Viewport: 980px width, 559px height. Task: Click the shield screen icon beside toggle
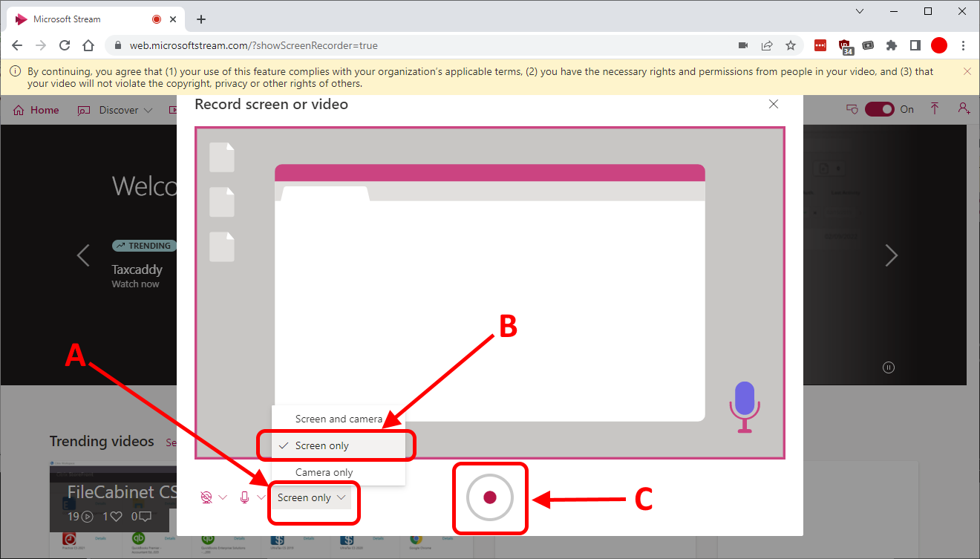[x=852, y=109]
